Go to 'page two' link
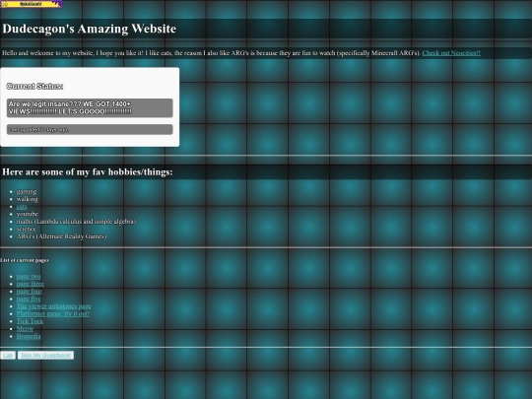532x399 pixels. [29, 277]
